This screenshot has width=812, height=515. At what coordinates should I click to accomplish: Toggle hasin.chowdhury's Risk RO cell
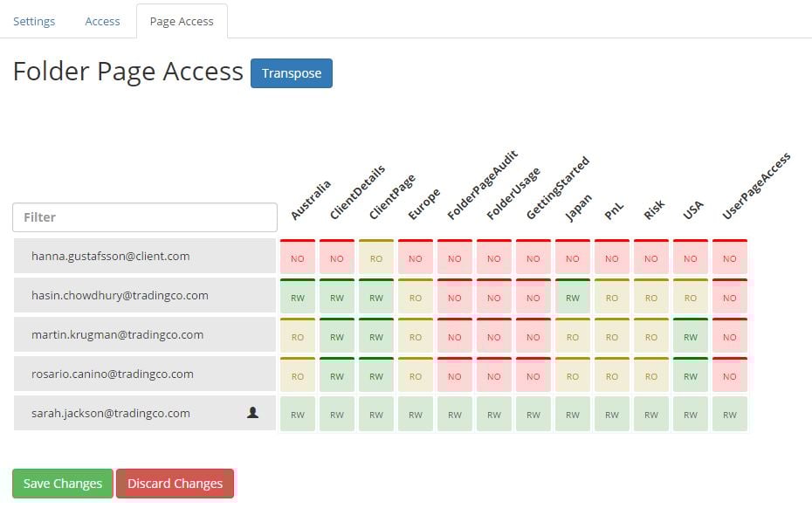coord(651,296)
